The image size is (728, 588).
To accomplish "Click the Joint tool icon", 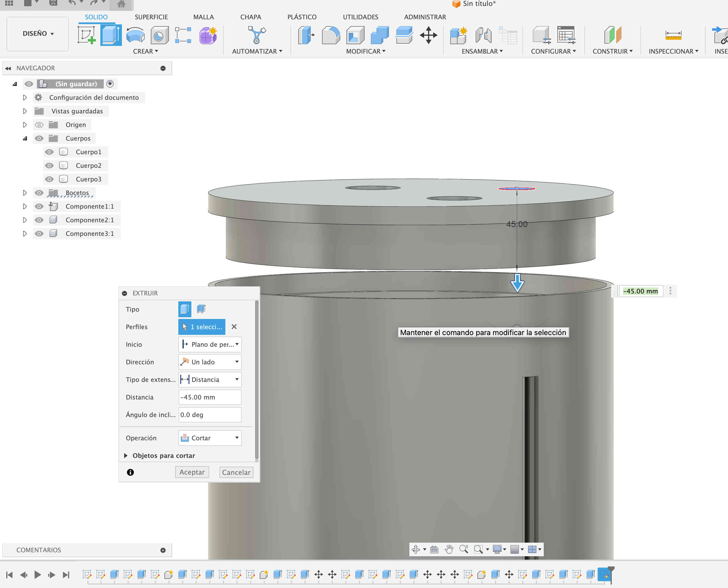I will (483, 35).
